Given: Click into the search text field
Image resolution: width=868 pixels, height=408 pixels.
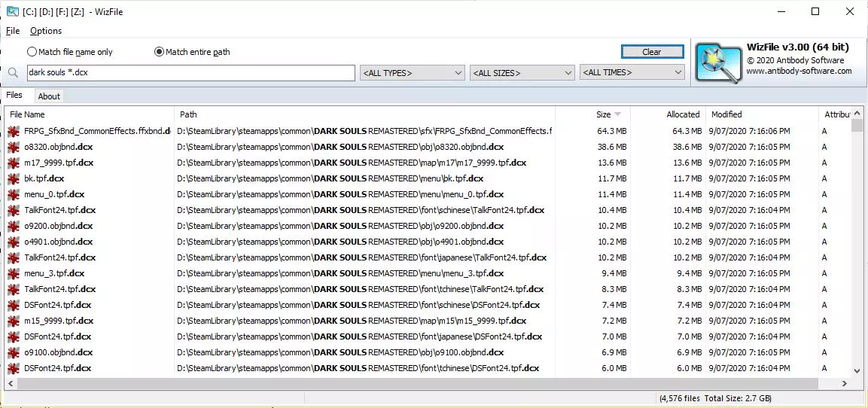Looking at the screenshot, I should (x=191, y=72).
